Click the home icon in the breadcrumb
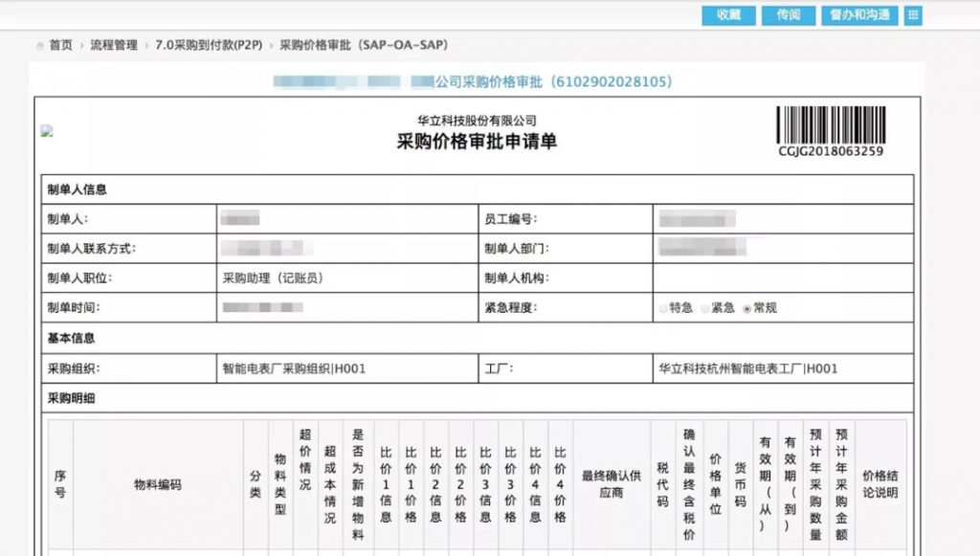 pyautogui.click(x=40, y=46)
